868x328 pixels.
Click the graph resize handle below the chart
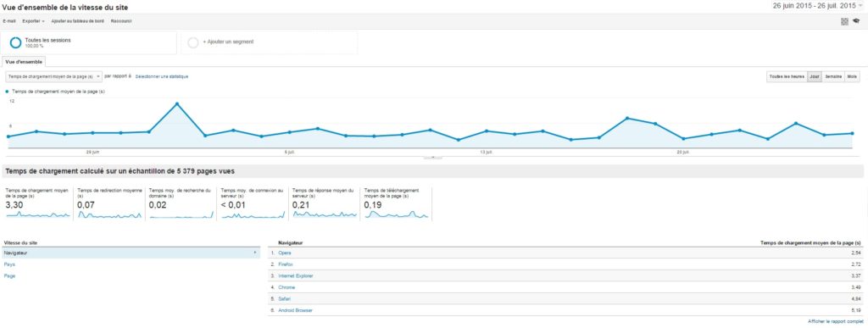coord(433,158)
